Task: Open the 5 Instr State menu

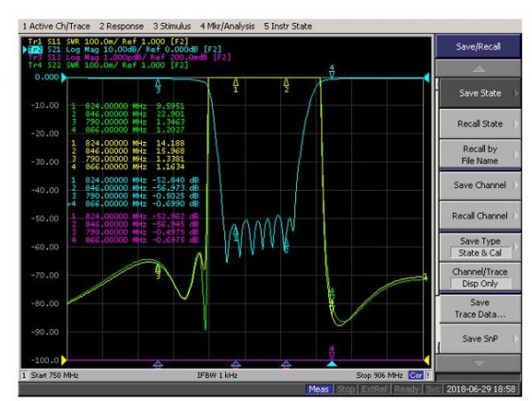Action: click(288, 26)
